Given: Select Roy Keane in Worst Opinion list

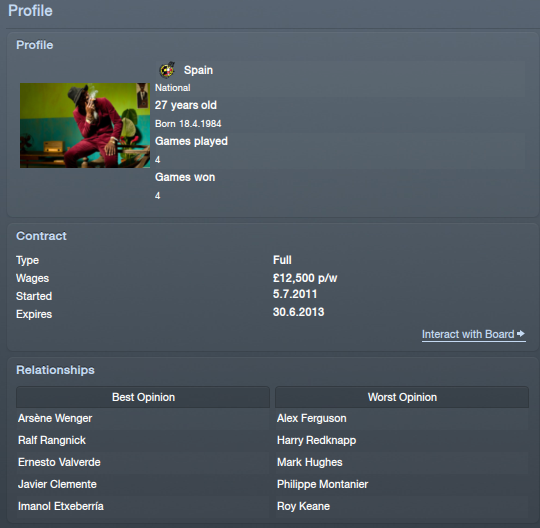Looking at the screenshot, I should (x=303, y=506).
